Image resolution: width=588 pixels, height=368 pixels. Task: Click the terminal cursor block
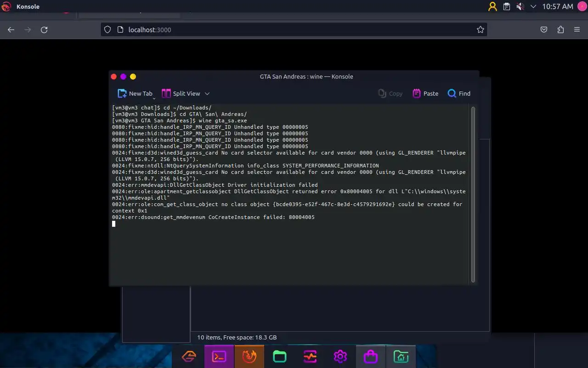(114, 224)
